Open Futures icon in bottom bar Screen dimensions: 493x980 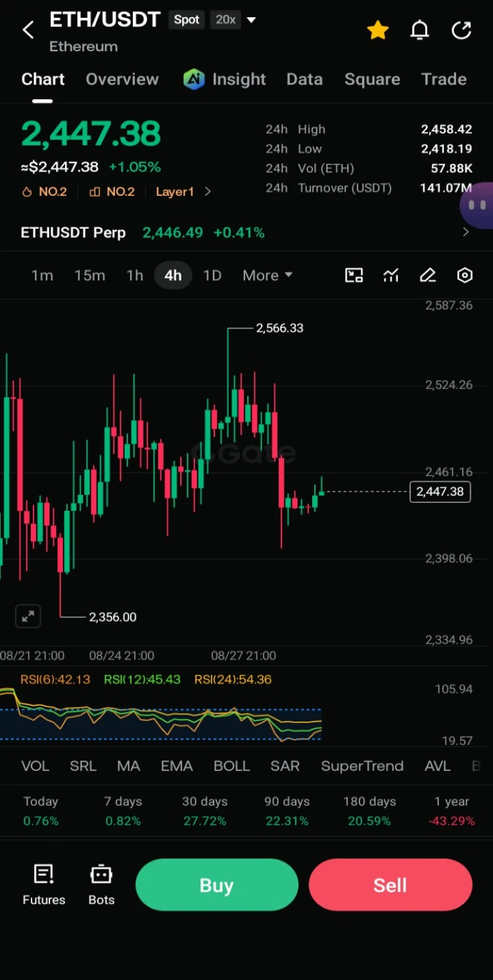click(44, 874)
